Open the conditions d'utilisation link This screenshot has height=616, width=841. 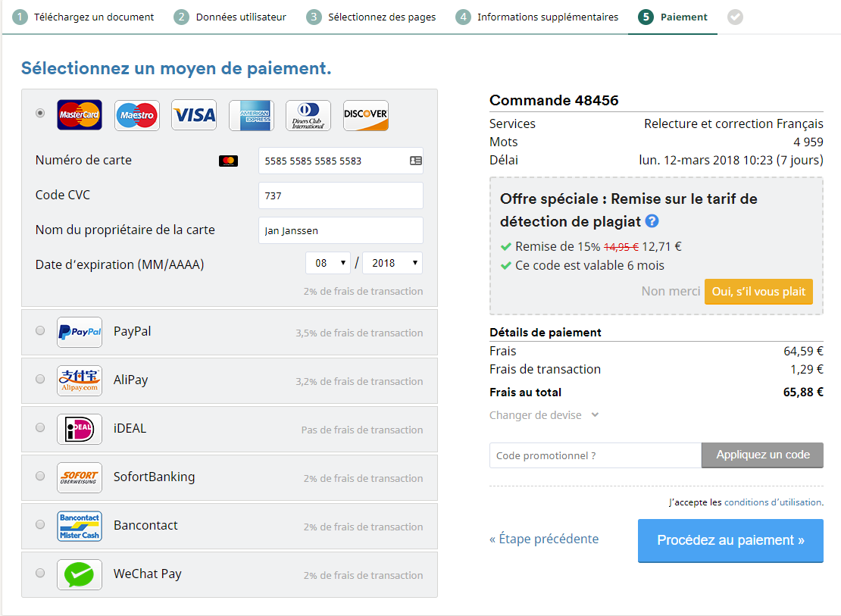773,502
